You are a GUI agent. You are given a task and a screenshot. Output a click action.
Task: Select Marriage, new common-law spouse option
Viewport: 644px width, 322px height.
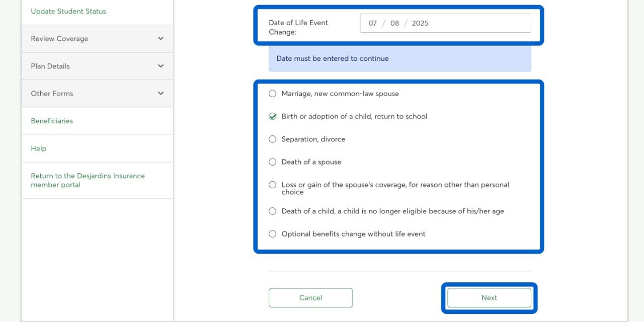(x=272, y=94)
